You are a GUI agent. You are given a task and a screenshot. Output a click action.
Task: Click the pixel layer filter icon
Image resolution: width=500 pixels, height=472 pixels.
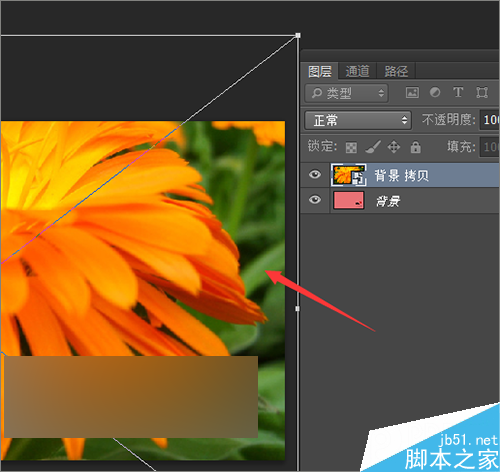click(x=412, y=92)
